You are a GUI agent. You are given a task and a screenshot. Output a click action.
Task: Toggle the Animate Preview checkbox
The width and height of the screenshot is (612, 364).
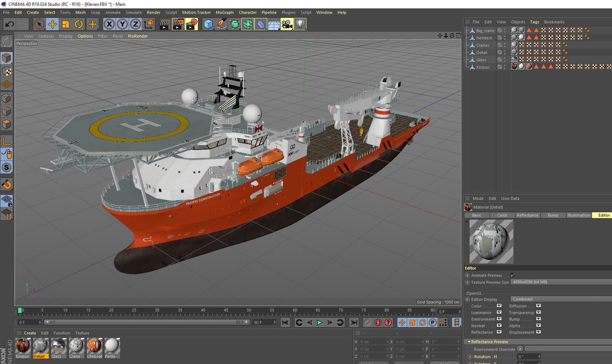tap(512, 275)
